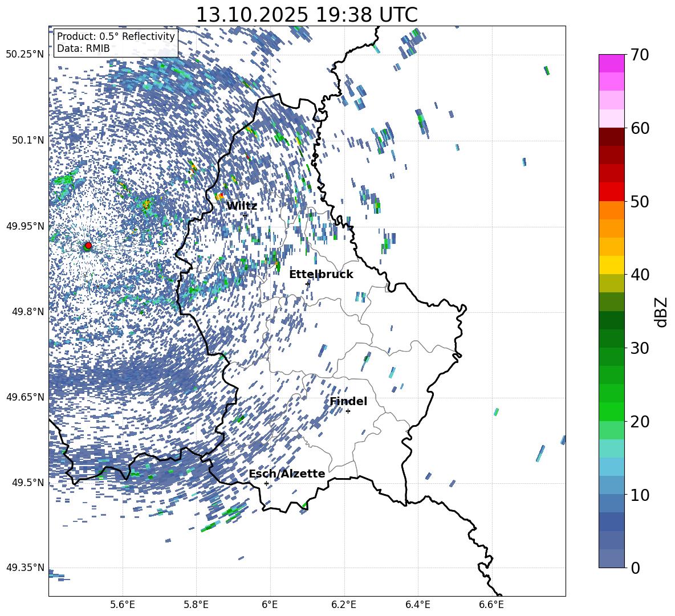
Task: Click the dark maroon colorbar segment below 60
Action: (x=611, y=137)
